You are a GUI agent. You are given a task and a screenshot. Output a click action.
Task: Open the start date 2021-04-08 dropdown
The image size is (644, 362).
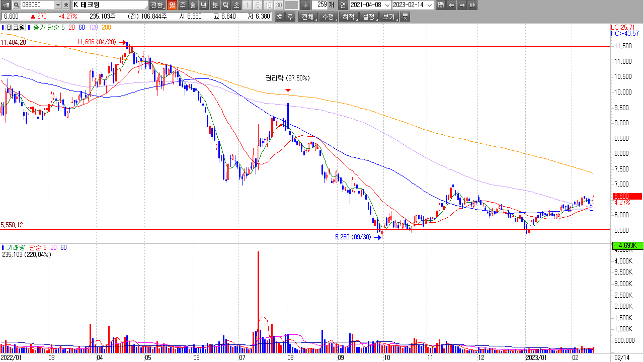(387, 5)
